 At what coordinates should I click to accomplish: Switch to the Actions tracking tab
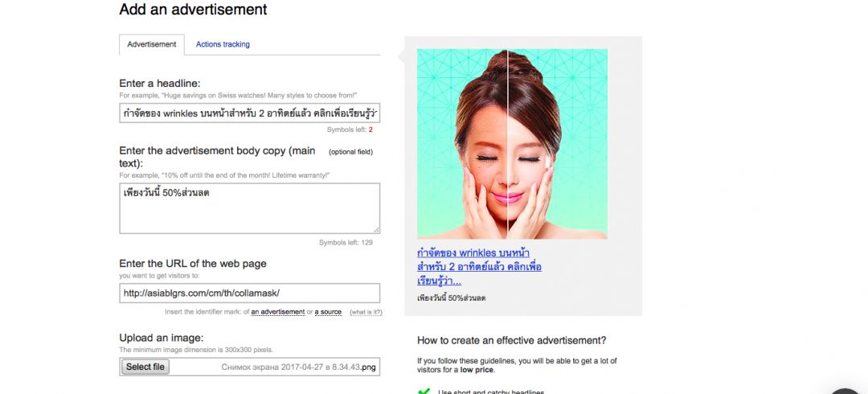223,44
